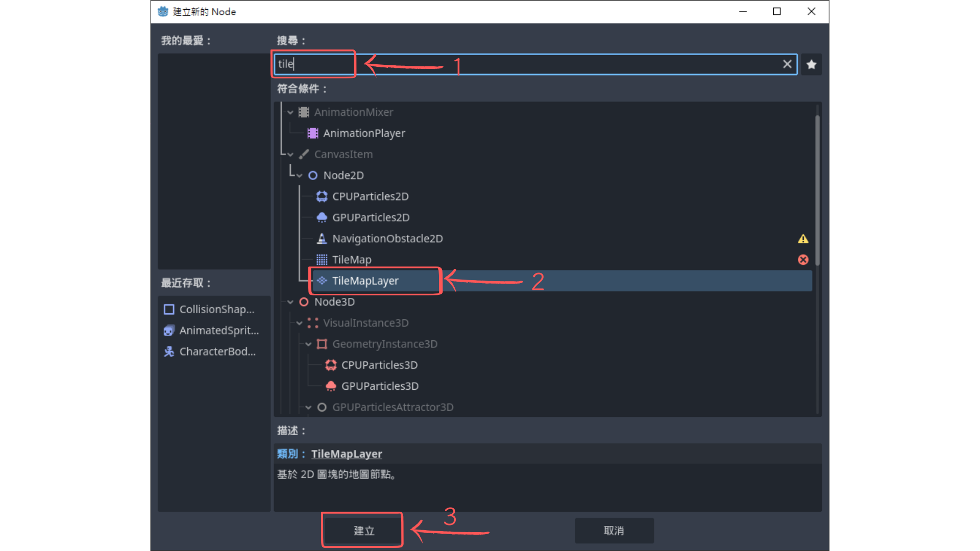Click the favorite star icon
The image size is (980, 551).
811,65
